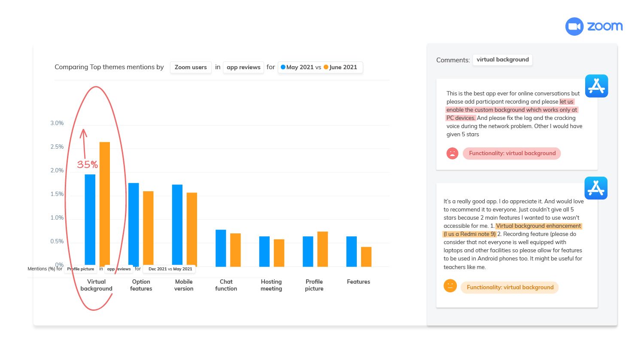Click the orange June 2021 legend dot
The image size is (644, 349).
[x=326, y=67]
